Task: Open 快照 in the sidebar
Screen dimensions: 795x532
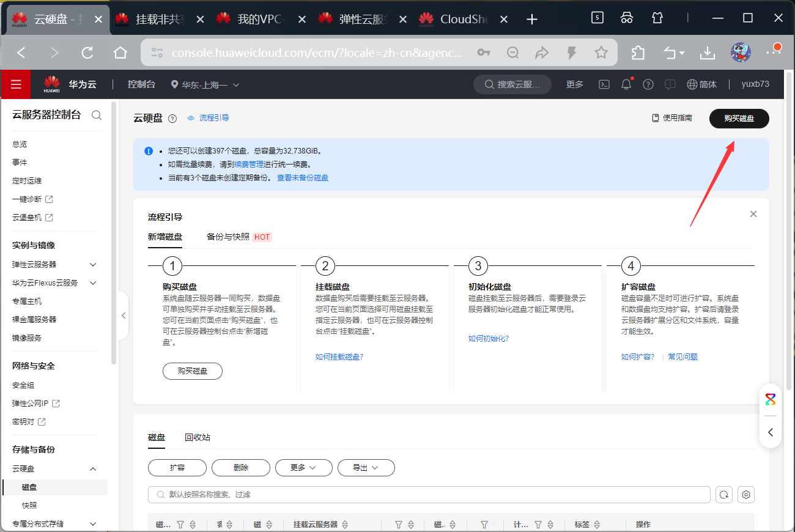Action: click(30, 506)
